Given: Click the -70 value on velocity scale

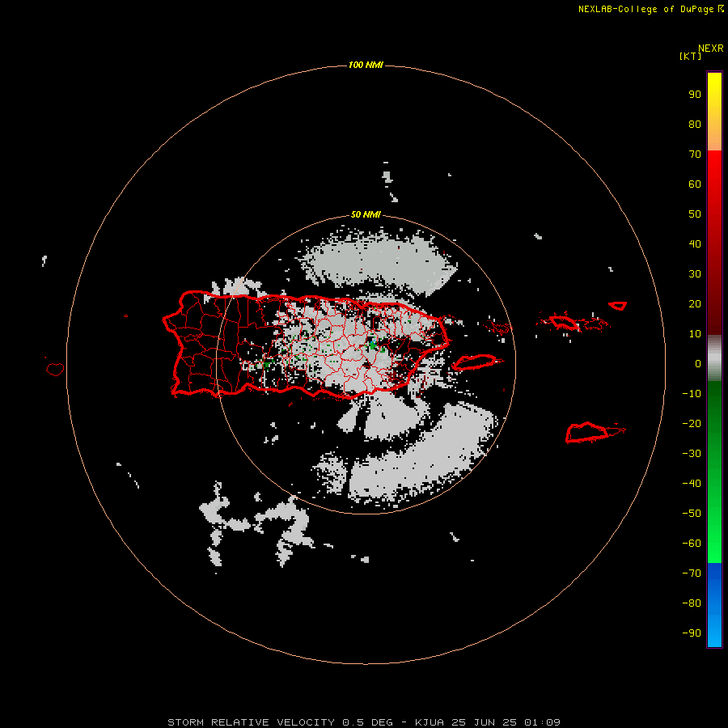Looking at the screenshot, I should (692, 573).
